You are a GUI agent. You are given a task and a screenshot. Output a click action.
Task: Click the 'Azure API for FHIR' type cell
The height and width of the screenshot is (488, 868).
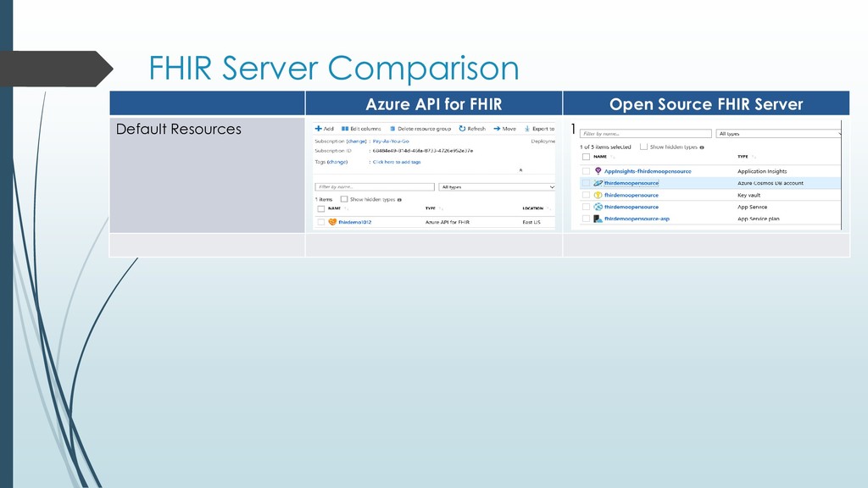448,222
